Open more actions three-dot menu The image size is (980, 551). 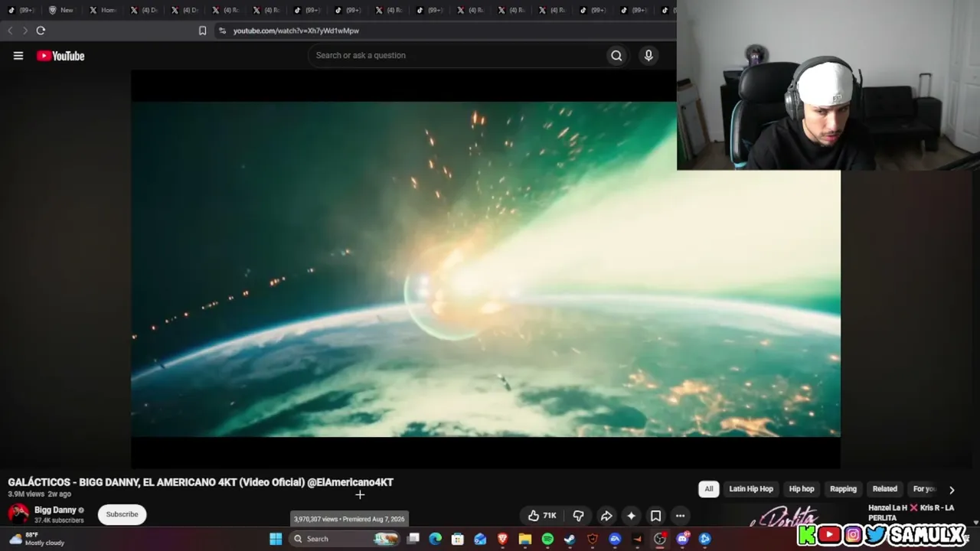pos(680,516)
